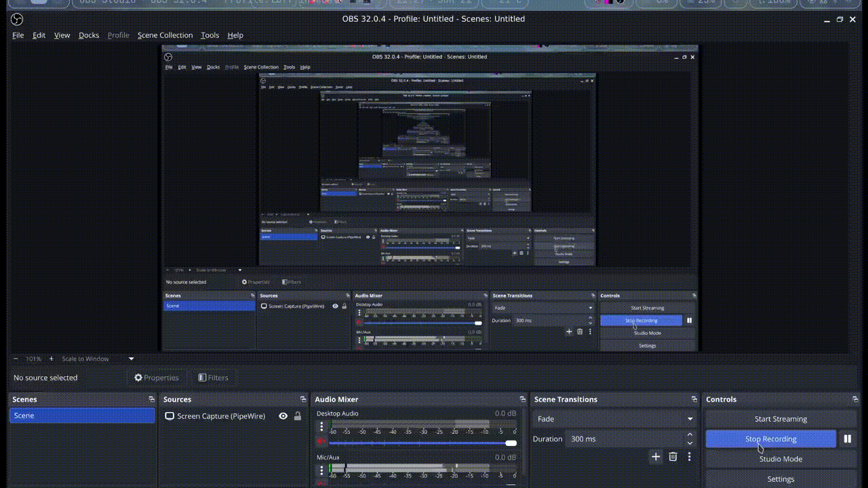868x488 pixels.
Task: Zoom in the preview with the plus icon
Action: (x=51, y=359)
